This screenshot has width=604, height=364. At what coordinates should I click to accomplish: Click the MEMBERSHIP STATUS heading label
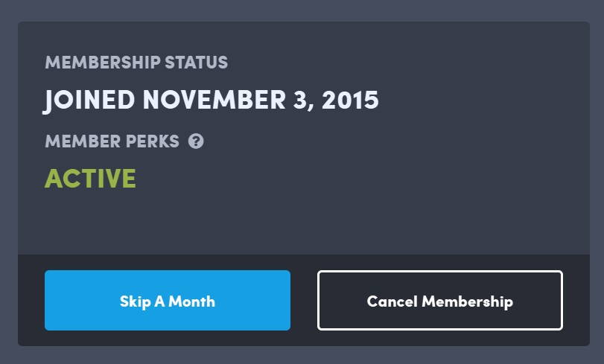(136, 63)
